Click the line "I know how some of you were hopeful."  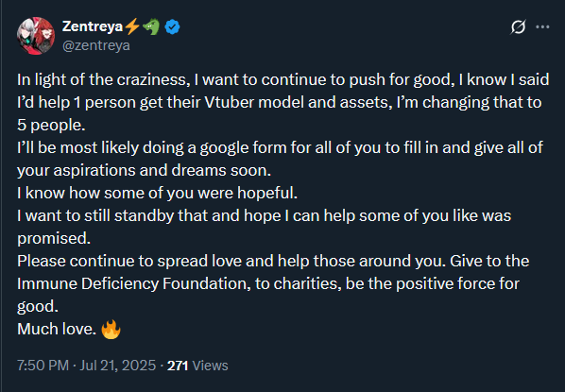157,193
